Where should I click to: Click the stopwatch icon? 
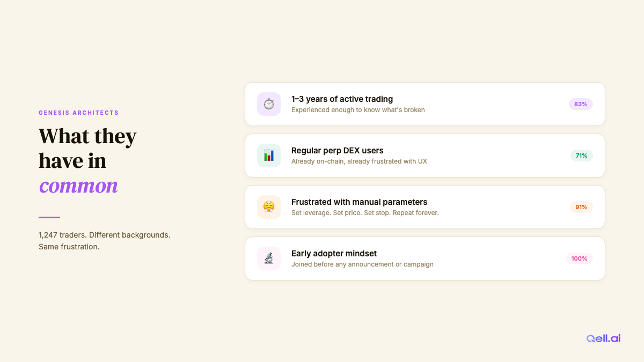click(x=268, y=104)
